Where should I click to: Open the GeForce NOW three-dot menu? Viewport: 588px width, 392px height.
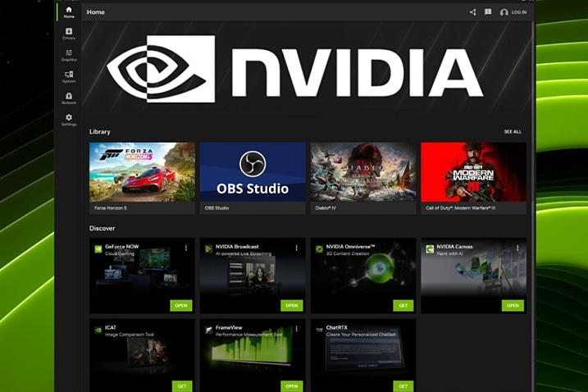coord(186,248)
